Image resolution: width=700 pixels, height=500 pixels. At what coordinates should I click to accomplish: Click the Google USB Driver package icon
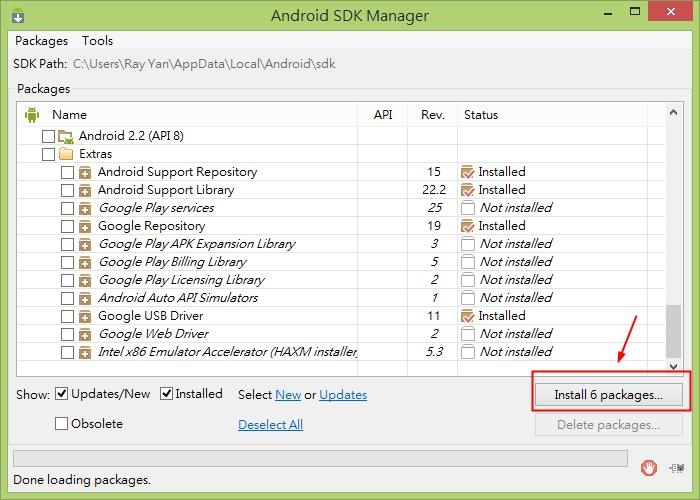coord(85,317)
